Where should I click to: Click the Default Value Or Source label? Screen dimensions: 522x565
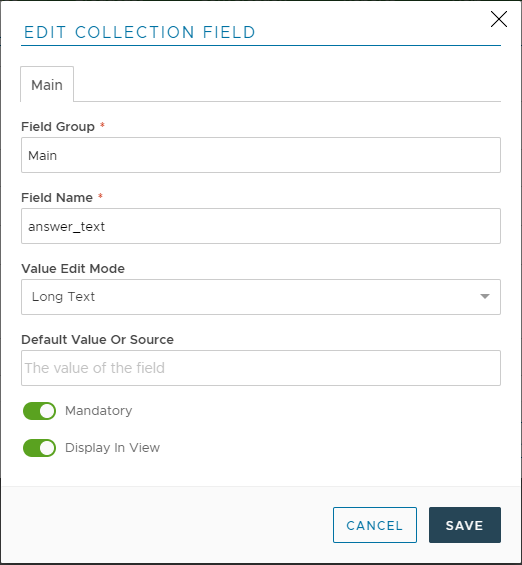tap(98, 339)
